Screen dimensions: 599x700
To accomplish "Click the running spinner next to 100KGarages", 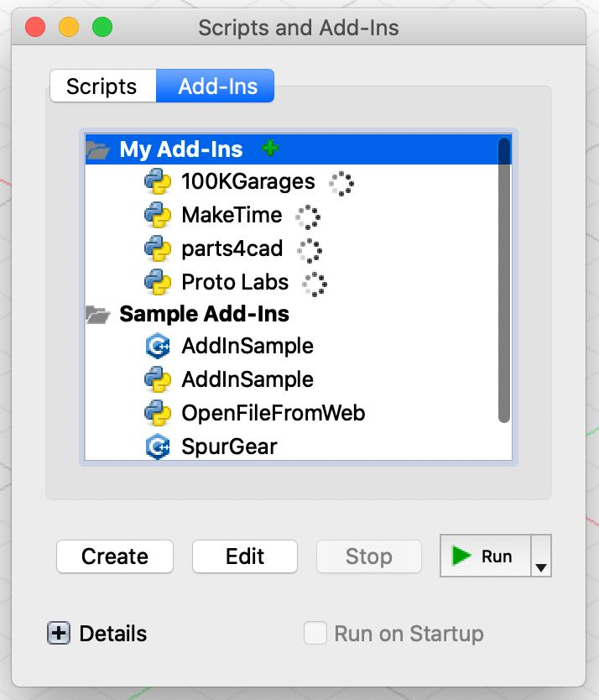I will (341, 183).
